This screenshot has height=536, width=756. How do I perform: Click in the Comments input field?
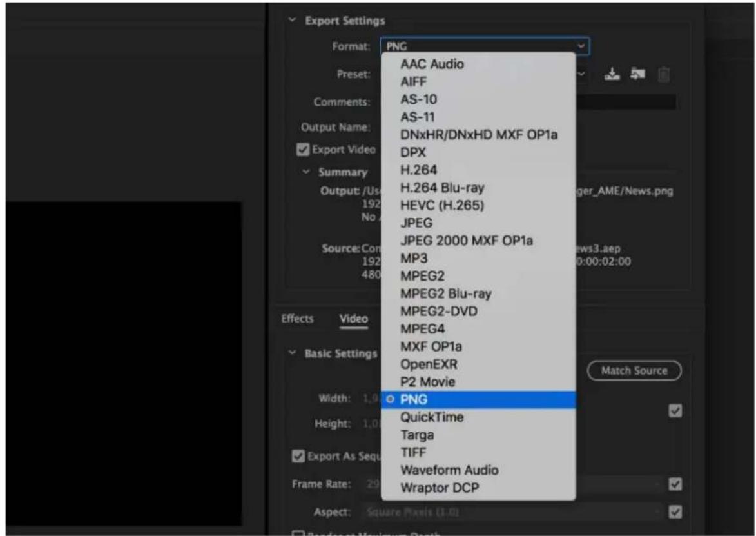click(x=625, y=102)
